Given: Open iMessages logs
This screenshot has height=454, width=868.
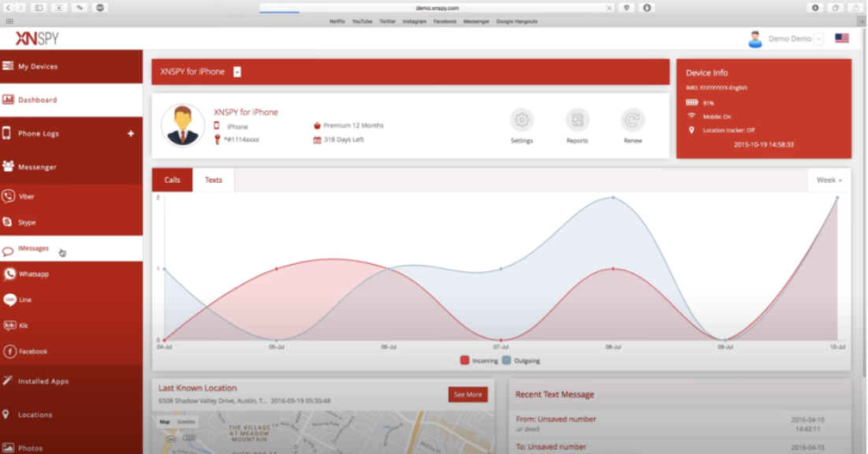Looking at the screenshot, I should (x=71, y=248).
